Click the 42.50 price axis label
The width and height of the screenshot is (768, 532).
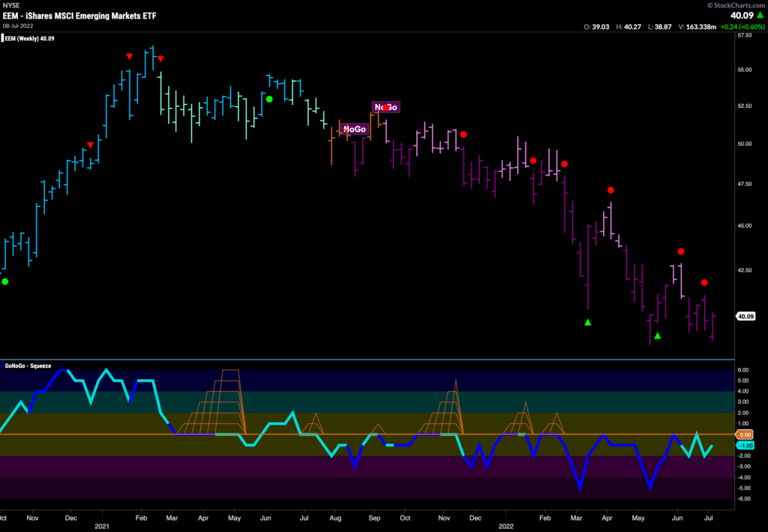pos(745,270)
